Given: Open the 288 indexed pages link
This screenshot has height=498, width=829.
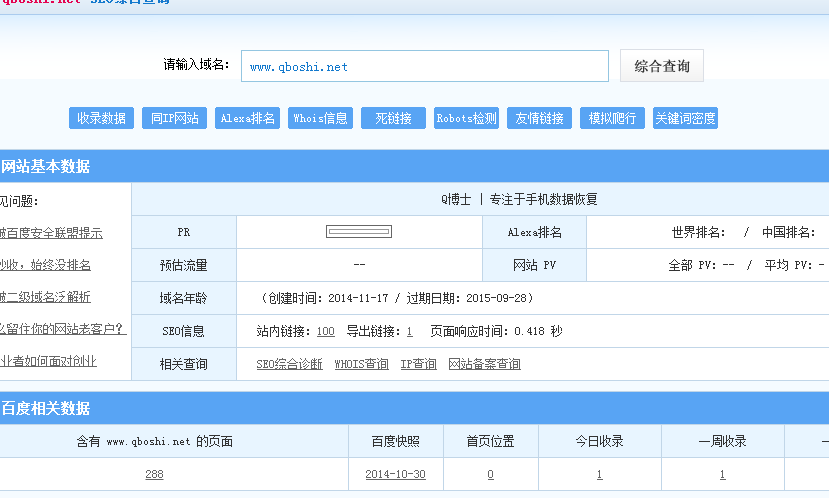Looking at the screenshot, I should point(154,474).
